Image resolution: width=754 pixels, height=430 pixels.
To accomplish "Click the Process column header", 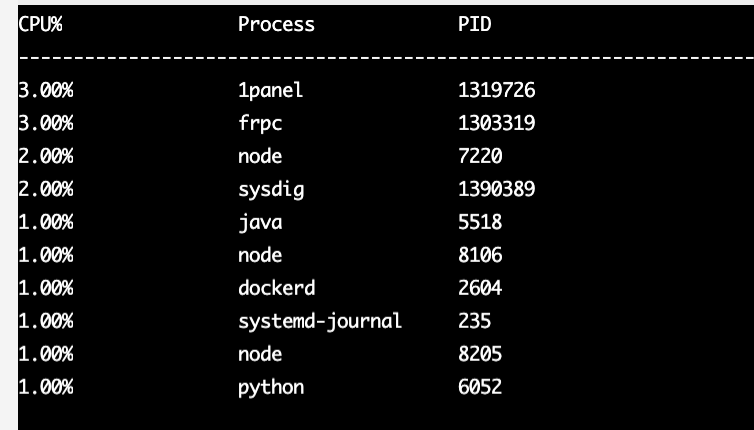I will [276, 24].
